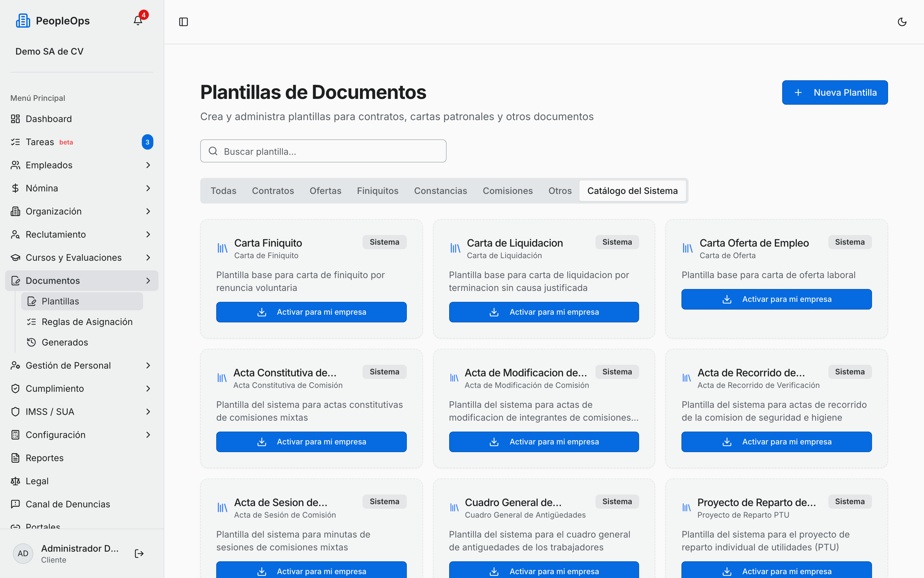Click the Reclutamiento person-search icon

15,234
